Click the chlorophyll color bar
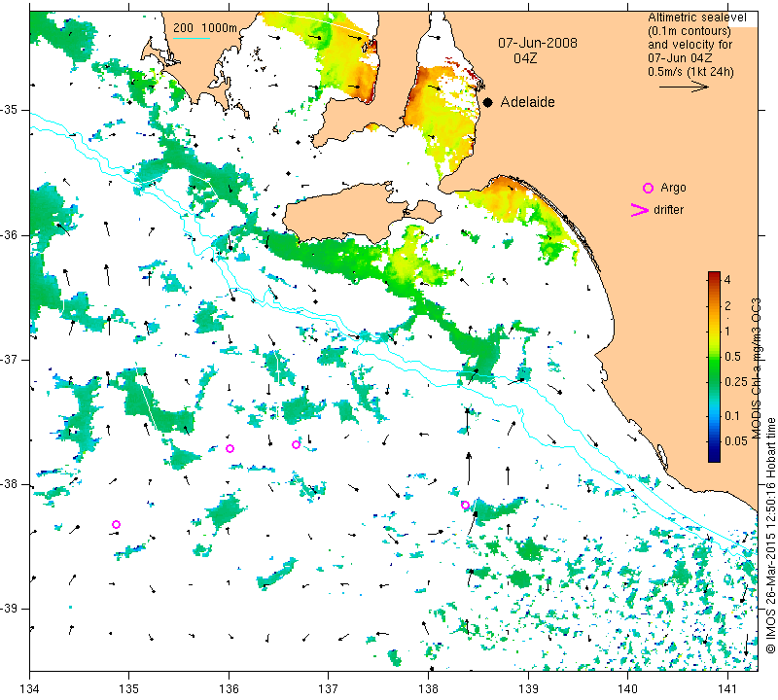 (714, 367)
